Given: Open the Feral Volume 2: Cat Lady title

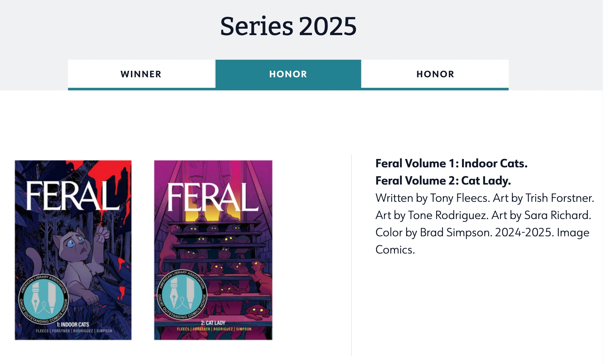Looking at the screenshot, I should 443,181.
